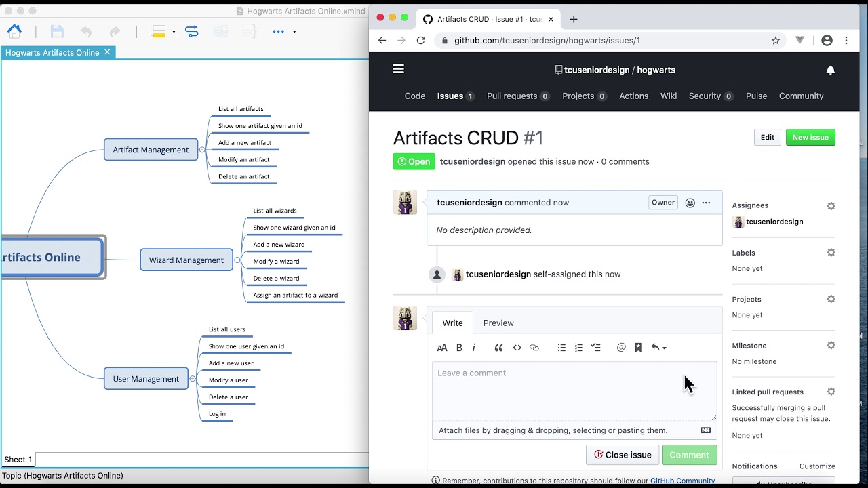868x488 pixels.
Task: Open the Milestone gear settings
Action: click(x=831, y=346)
